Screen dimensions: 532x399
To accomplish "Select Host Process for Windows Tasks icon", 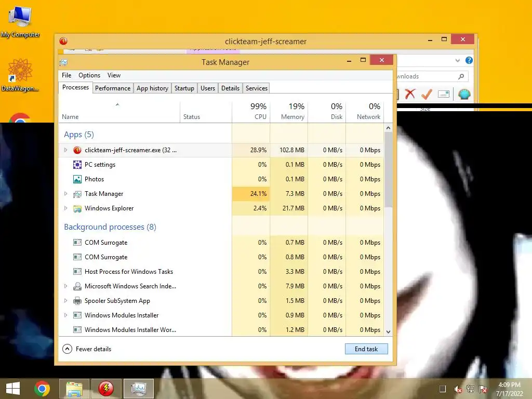I will point(77,271).
